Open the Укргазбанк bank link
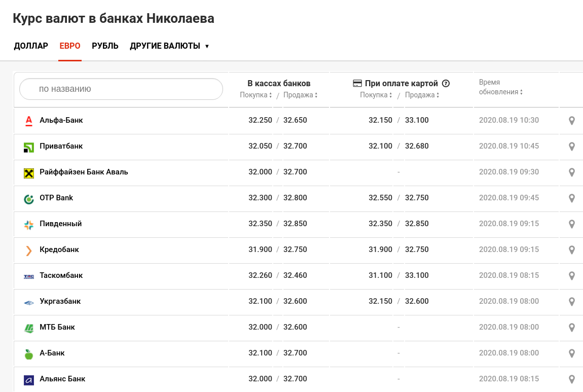 pos(60,301)
